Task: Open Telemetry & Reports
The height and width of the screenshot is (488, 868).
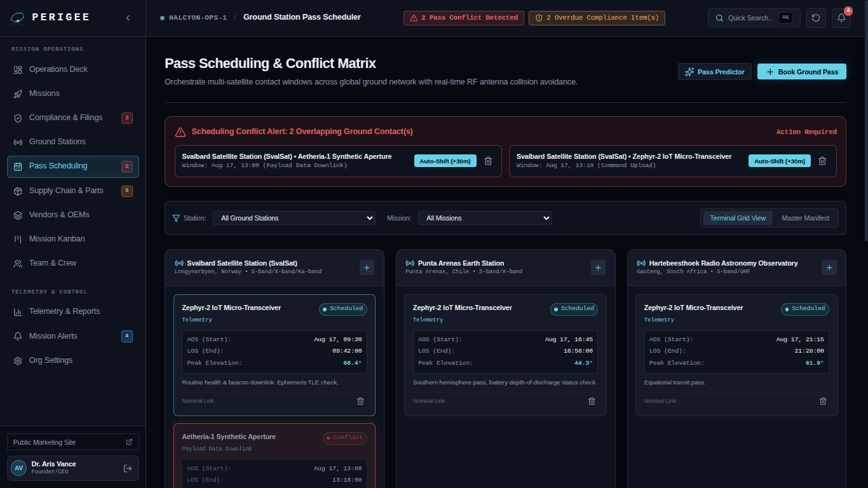Action: pyautogui.click(x=73, y=311)
